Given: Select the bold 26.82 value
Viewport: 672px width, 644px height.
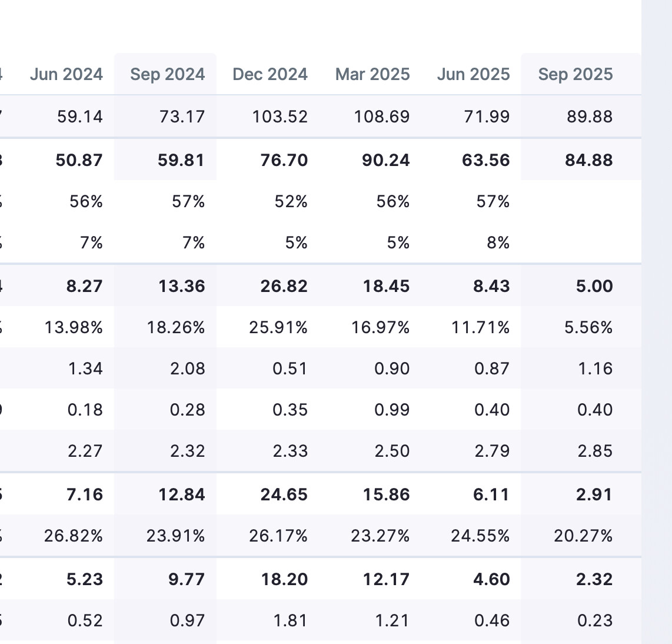Looking at the screenshot, I should 284,286.
